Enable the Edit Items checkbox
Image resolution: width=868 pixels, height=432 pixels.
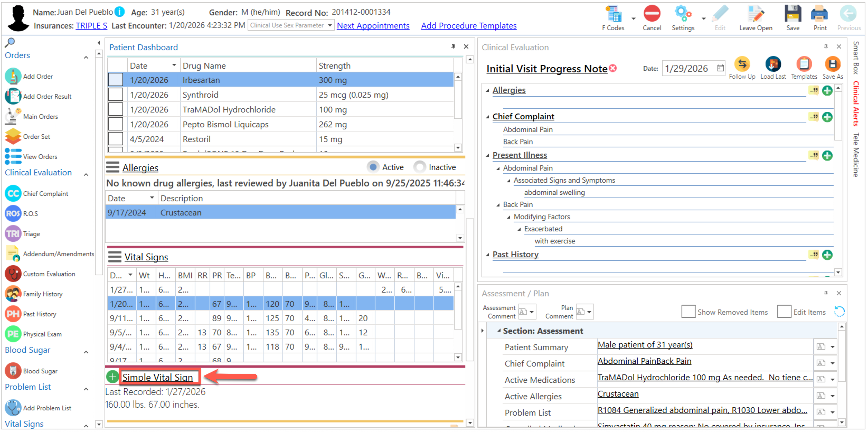coord(784,312)
